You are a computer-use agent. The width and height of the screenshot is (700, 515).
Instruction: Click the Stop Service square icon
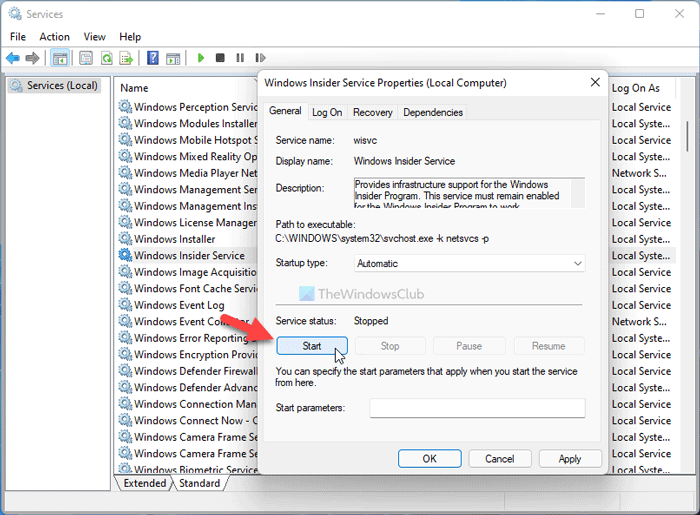(x=220, y=58)
